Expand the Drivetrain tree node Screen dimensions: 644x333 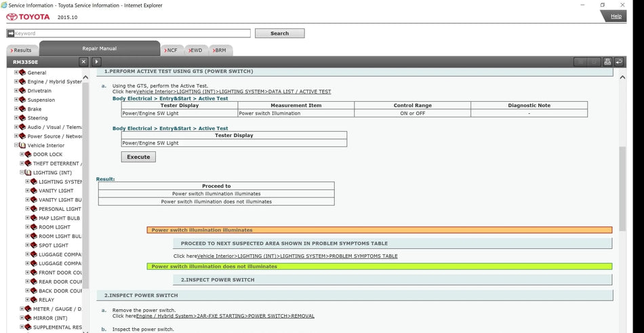pos(16,91)
